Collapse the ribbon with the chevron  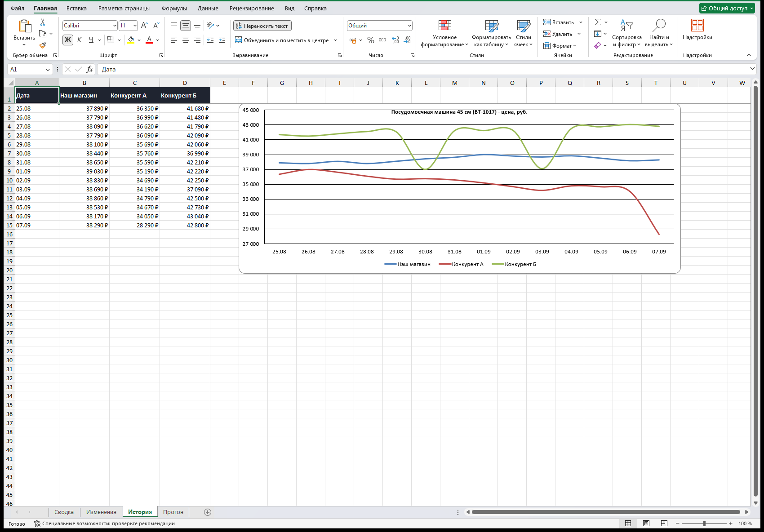point(749,55)
